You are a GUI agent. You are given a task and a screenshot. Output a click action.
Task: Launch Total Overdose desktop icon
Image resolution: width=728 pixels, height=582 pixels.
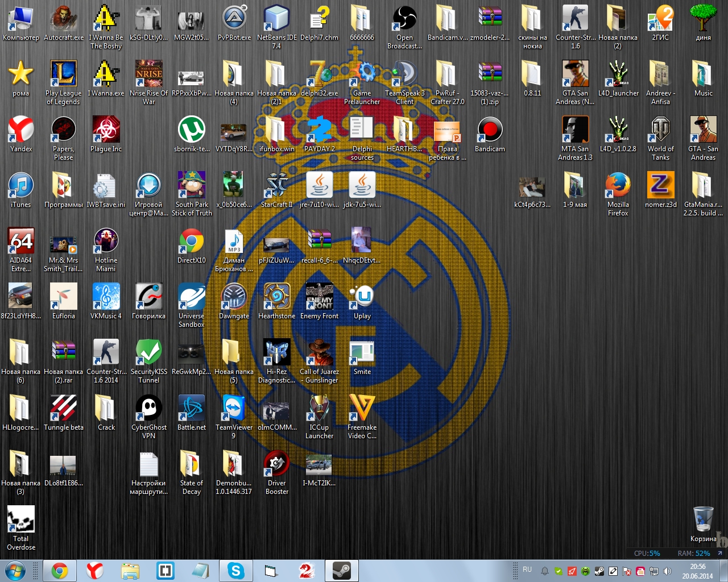click(x=21, y=529)
